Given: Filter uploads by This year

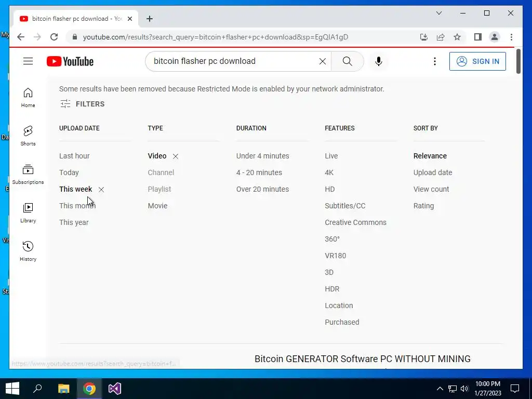Looking at the screenshot, I should pyautogui.click(x=74, y=222).
